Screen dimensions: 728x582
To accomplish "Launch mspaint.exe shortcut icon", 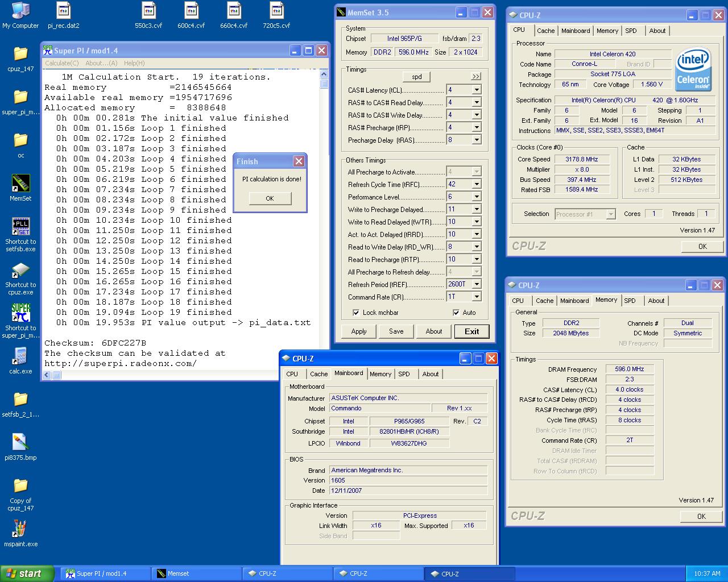I will click(x=20, y=534).
